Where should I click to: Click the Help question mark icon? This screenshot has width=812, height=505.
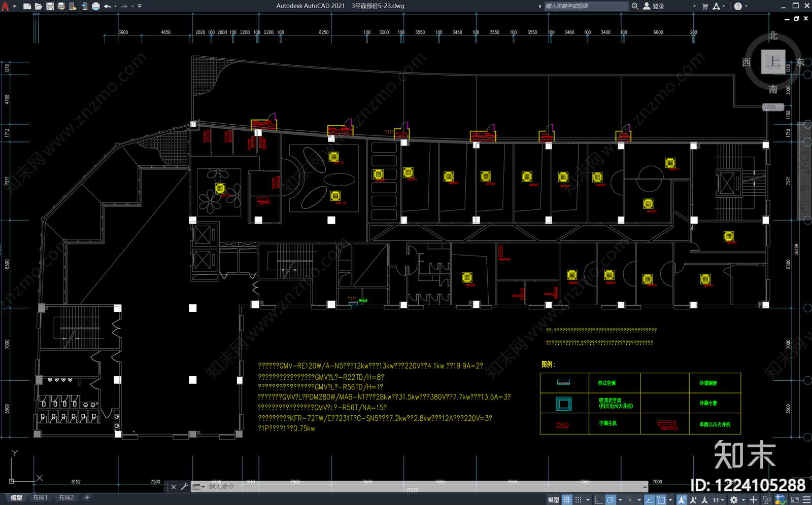[x=738, y=6]
